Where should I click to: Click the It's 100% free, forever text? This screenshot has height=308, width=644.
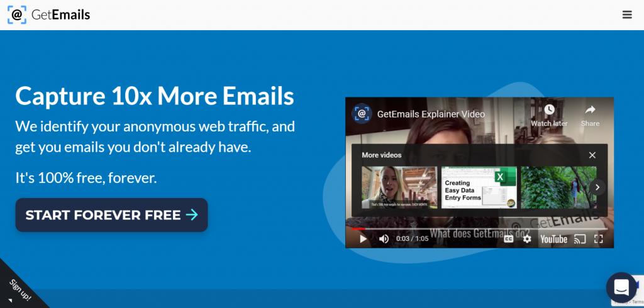(86, 178)
